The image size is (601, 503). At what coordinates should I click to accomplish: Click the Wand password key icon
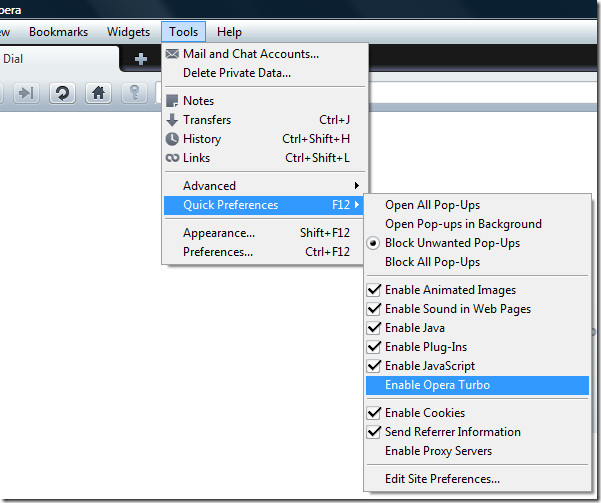[133, 93]
